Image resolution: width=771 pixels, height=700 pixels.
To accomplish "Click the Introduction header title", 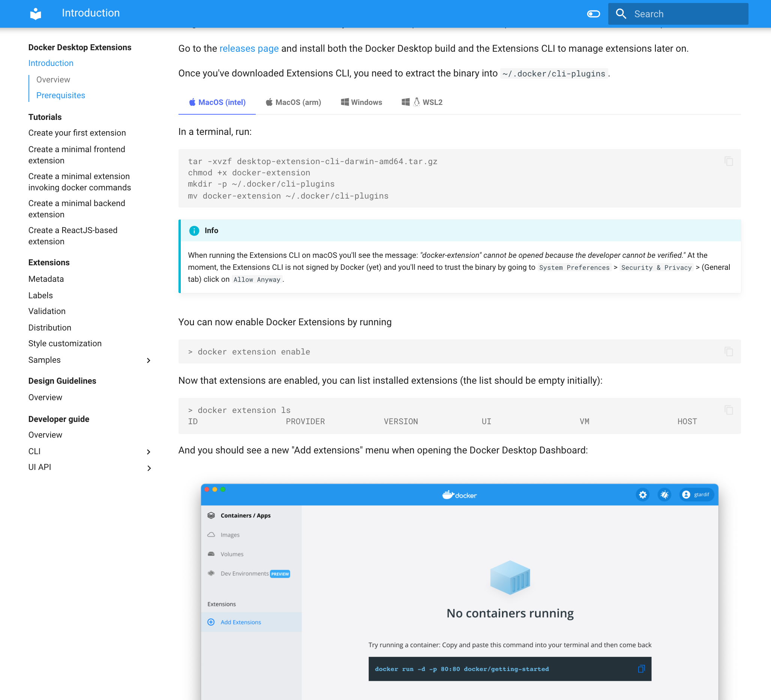I will 91,13.
